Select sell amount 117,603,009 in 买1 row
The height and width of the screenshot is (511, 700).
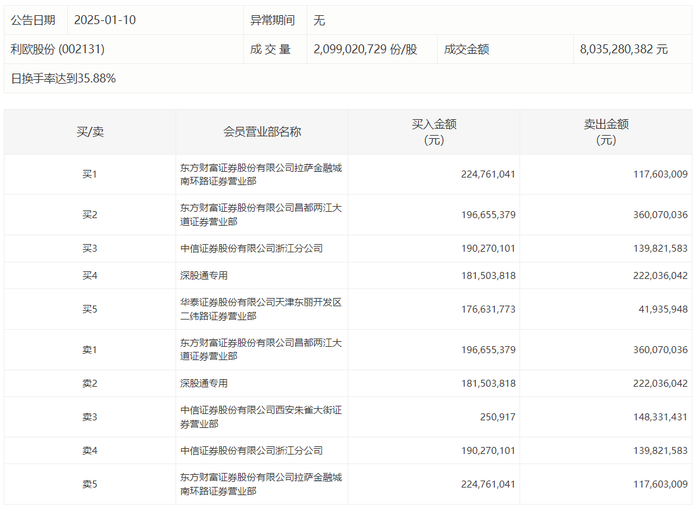(x=660, y=174)
